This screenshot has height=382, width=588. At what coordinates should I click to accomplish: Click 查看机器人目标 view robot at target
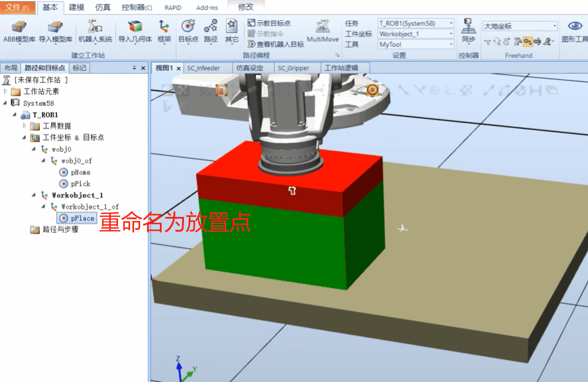click(x=275, y=44)
